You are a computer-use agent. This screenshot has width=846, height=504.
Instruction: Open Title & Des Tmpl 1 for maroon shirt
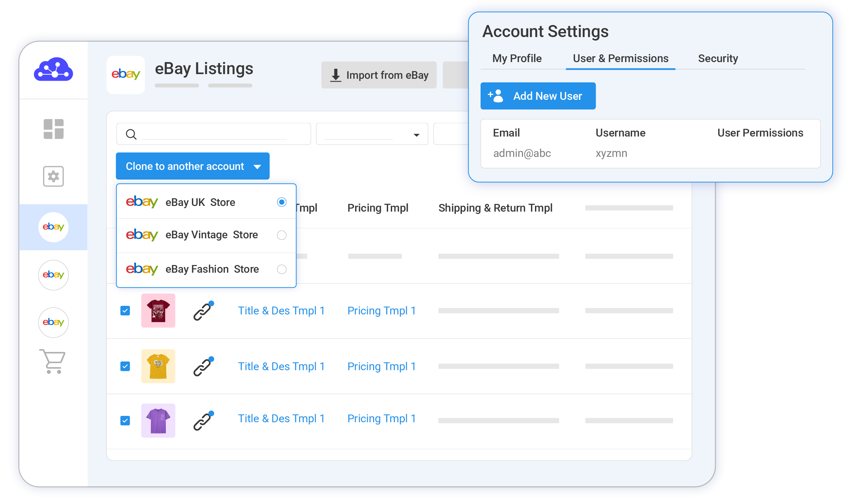click(x=281, y=311)
